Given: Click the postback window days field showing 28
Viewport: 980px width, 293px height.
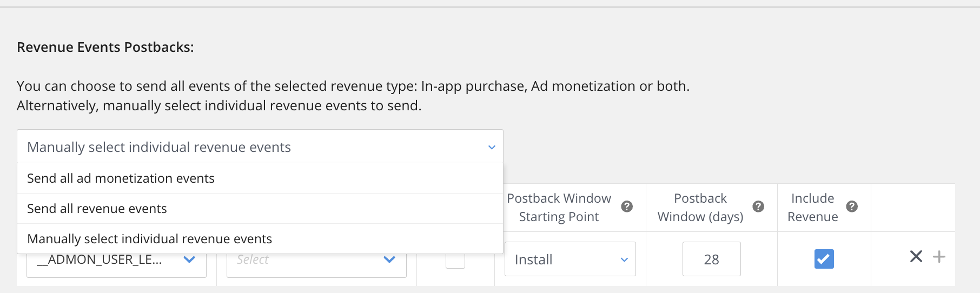Looking at the screenshot, I should pyautogui.click(x=711, y=259).
